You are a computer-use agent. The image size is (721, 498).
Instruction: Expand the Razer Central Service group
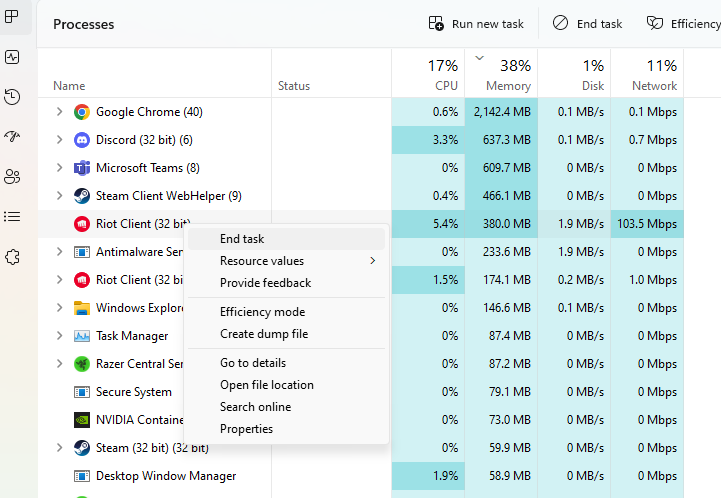[59, 364]
